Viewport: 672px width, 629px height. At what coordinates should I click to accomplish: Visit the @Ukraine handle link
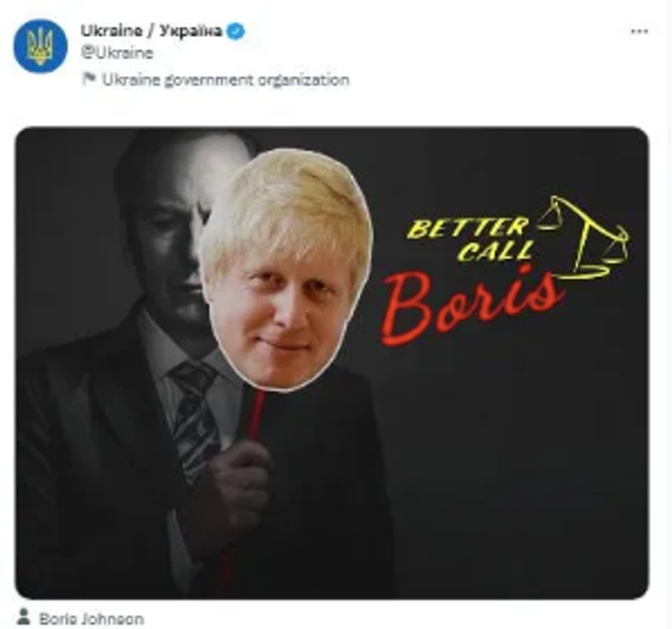coord(117,53)
